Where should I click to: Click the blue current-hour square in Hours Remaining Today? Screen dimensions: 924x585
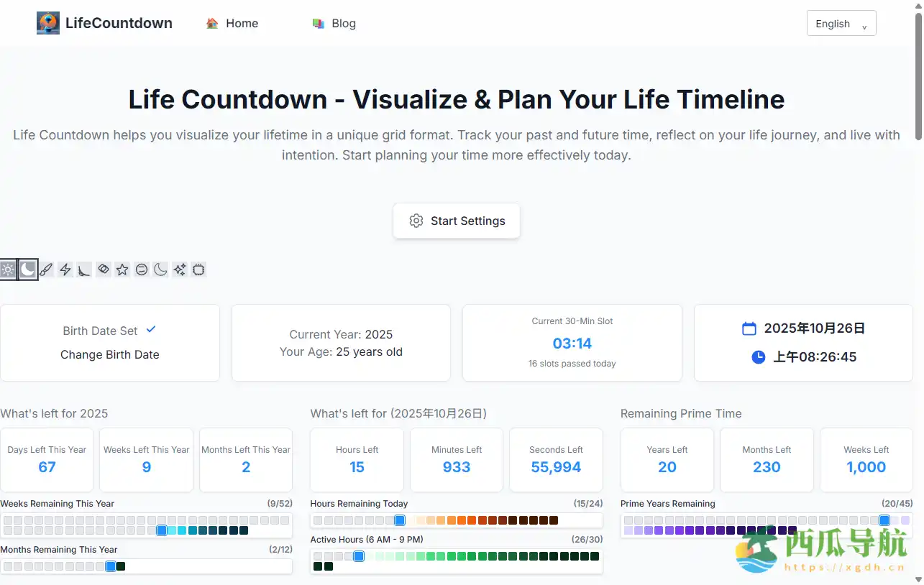pyautogui.click(x=400, y=520)
